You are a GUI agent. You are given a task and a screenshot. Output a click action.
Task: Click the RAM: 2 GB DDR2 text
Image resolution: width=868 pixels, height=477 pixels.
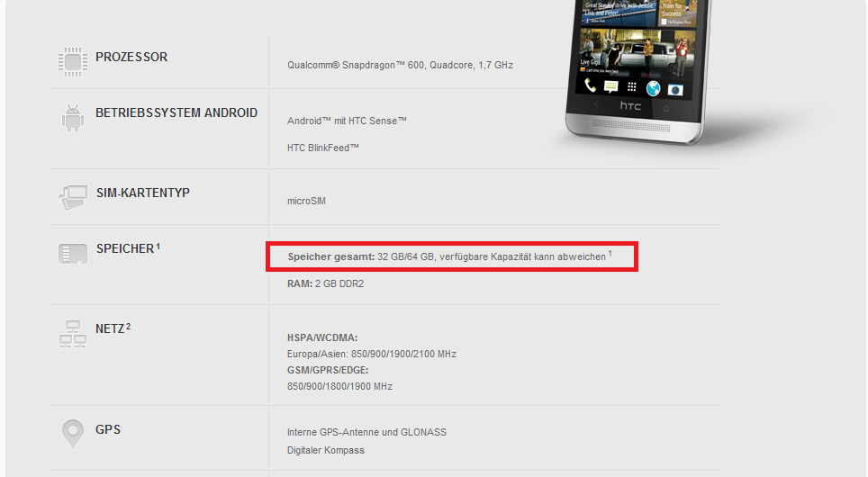tap(326, 283)
